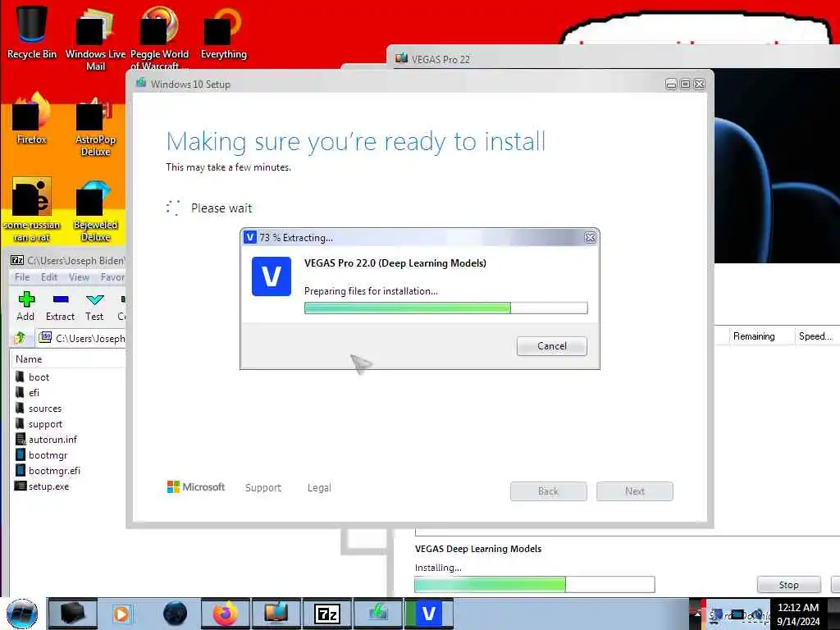Open AstroPop Deluxe desktop icon
Viewport: 840px width, 630px height.
click(x=95, y=126)
